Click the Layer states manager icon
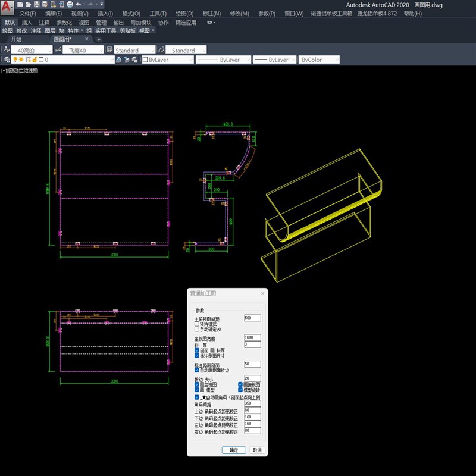Screen dimensions: 476x476 (134, 59)
